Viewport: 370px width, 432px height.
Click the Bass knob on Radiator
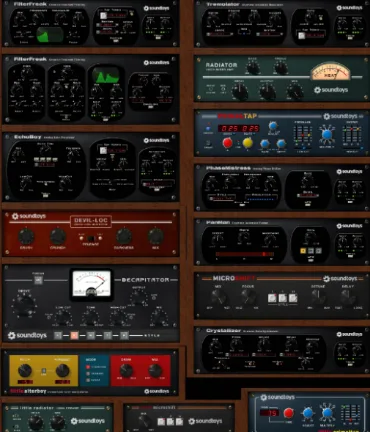pos(253,68)
